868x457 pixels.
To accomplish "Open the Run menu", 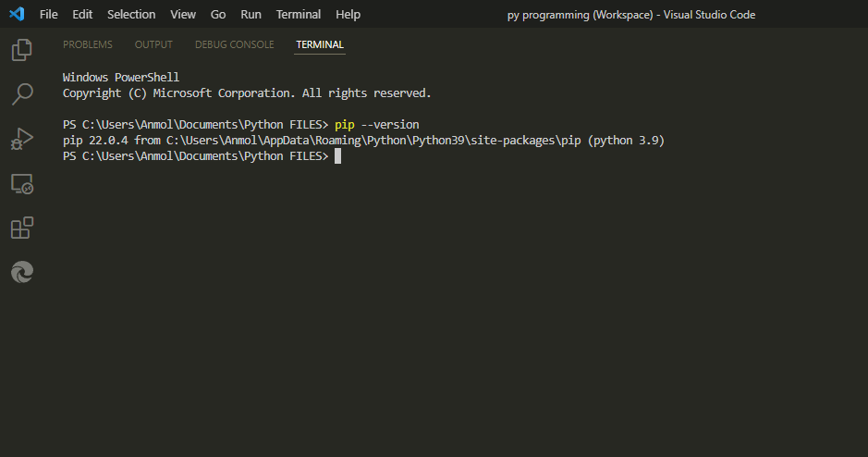I will 251,15.
